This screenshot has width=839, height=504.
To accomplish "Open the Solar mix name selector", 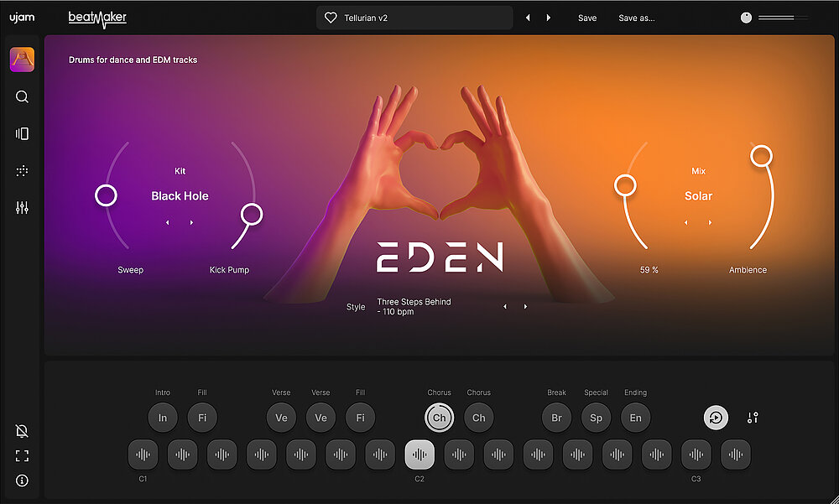I will [x=698, y=196].
